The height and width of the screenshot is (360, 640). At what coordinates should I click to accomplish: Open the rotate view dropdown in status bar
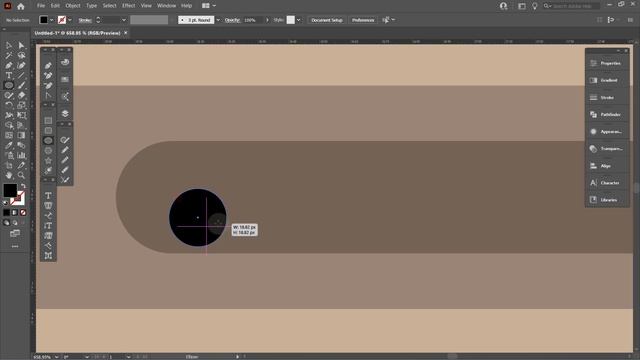[87, 357]
